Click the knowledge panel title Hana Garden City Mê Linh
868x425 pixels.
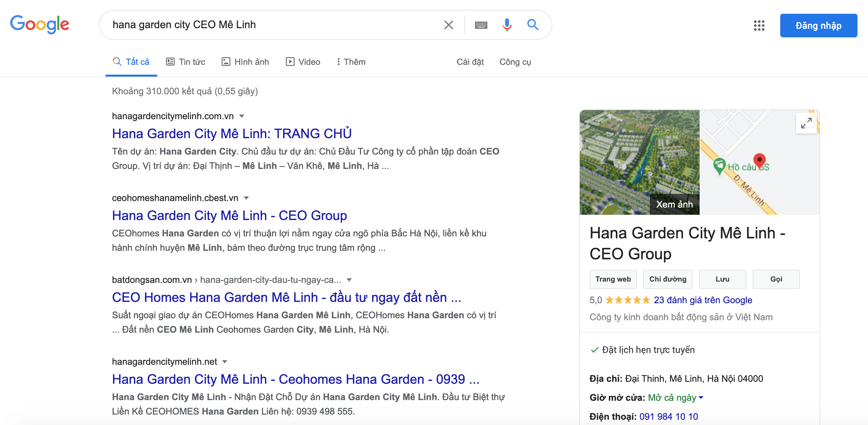[688, 243]
